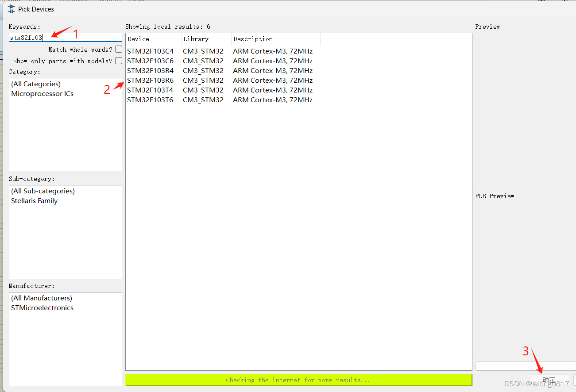Click the 确定 (OK) button
The height and width of the screenshot is (392, 576).
(549, 380)
